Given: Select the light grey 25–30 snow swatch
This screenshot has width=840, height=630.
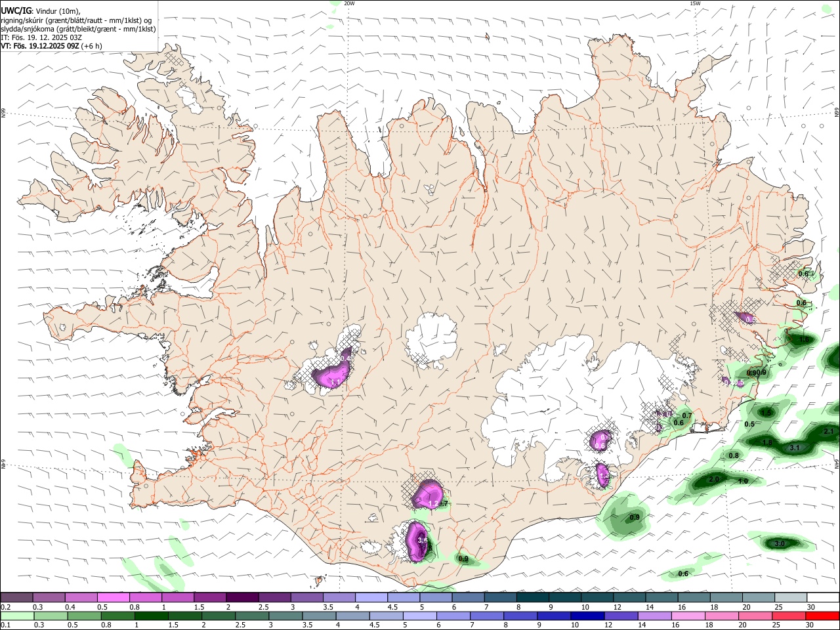Looking at the screenshot, I should click(x=790, y=598).
